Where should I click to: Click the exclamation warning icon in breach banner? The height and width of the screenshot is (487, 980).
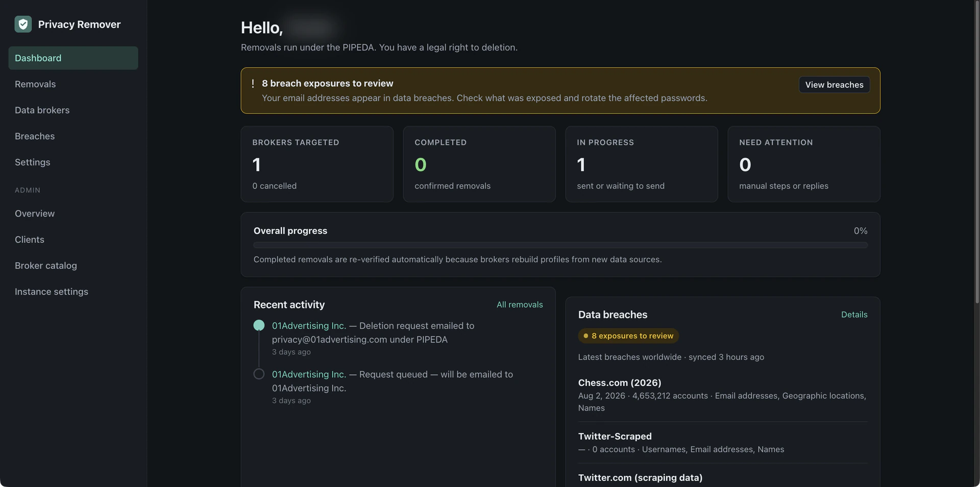pos(253,83)
